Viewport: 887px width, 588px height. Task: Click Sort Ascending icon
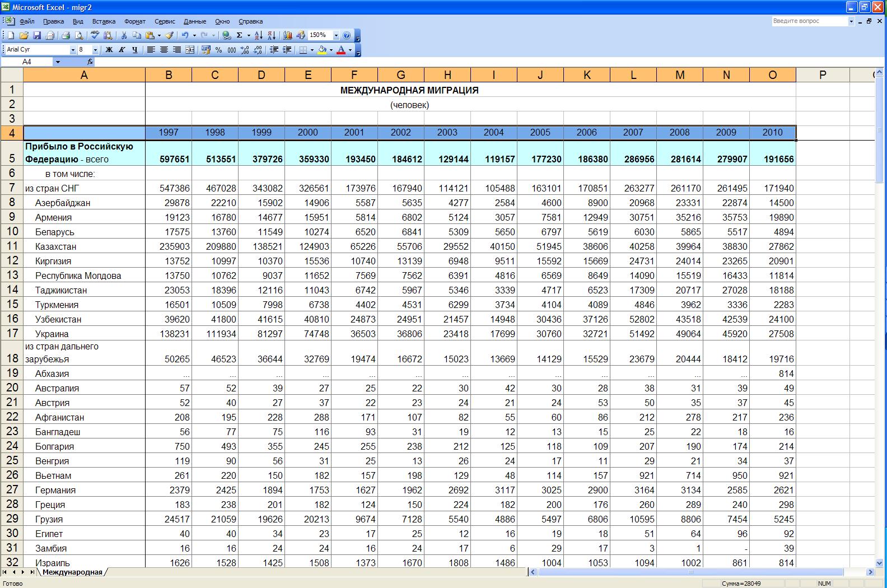258,35
